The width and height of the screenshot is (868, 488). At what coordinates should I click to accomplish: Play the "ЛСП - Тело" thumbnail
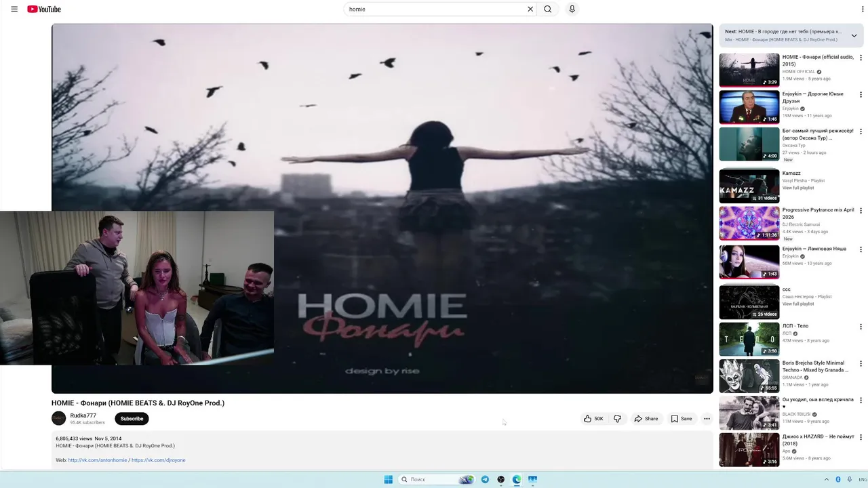[749, 339]
